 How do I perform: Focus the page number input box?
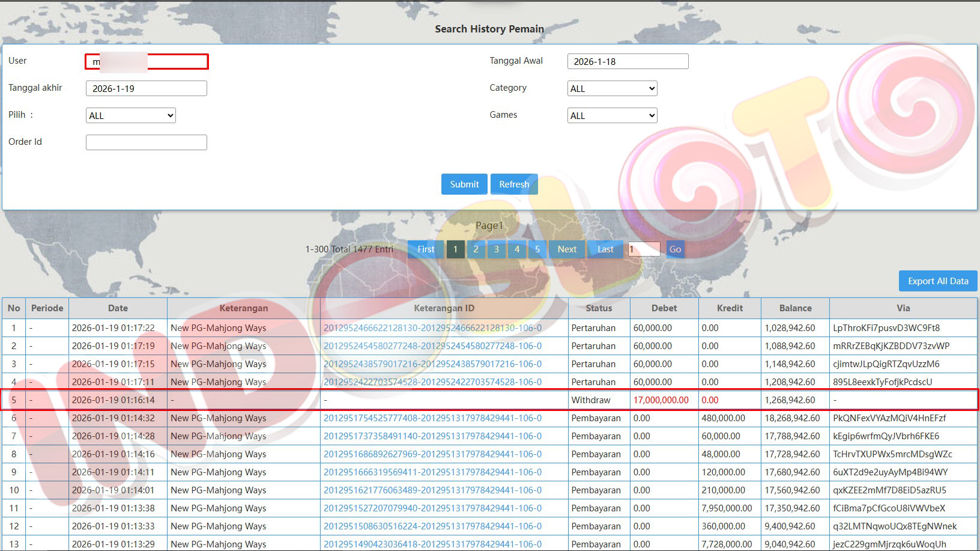644,249
